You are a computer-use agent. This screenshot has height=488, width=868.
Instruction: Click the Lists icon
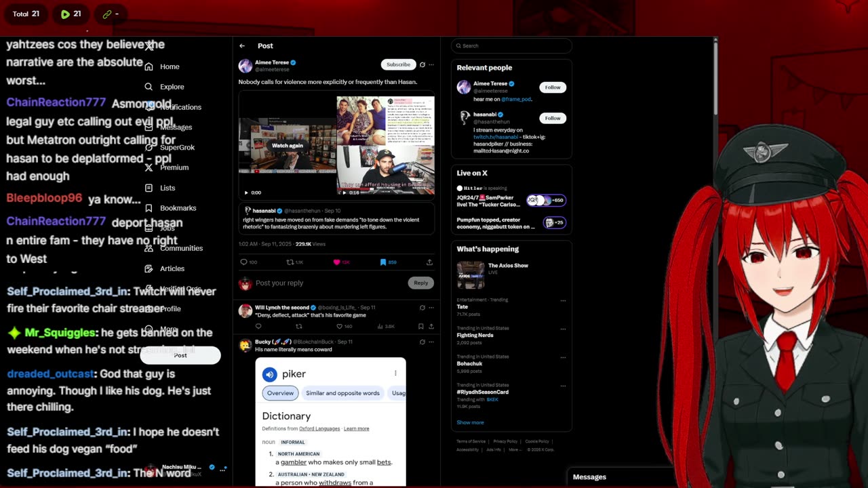(x=149, y=188)
